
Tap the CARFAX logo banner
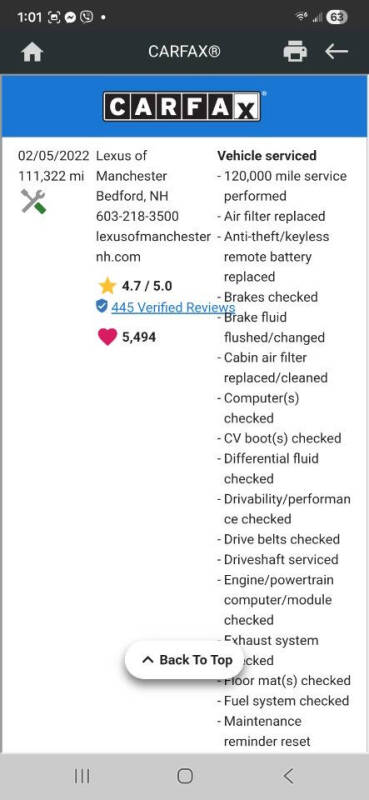click(x=182, y=106)
